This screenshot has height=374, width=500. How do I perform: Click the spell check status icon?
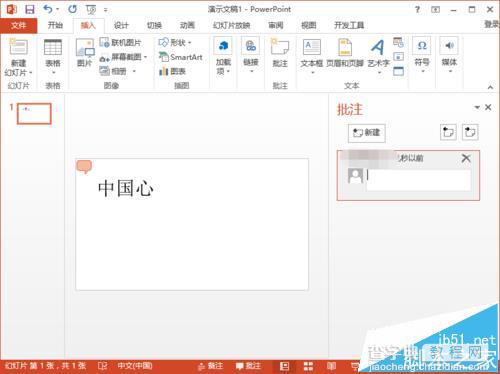point(102,366)
